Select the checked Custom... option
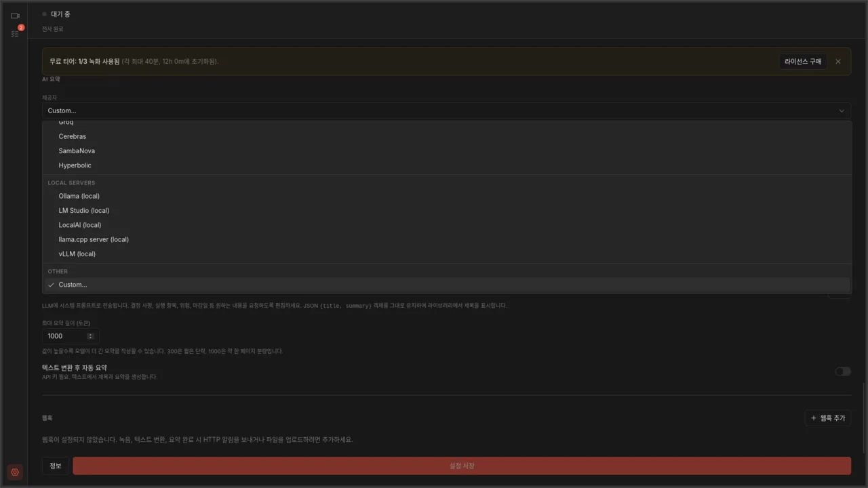The width and height of the screenshot is (868, 488). pos(447,285)
